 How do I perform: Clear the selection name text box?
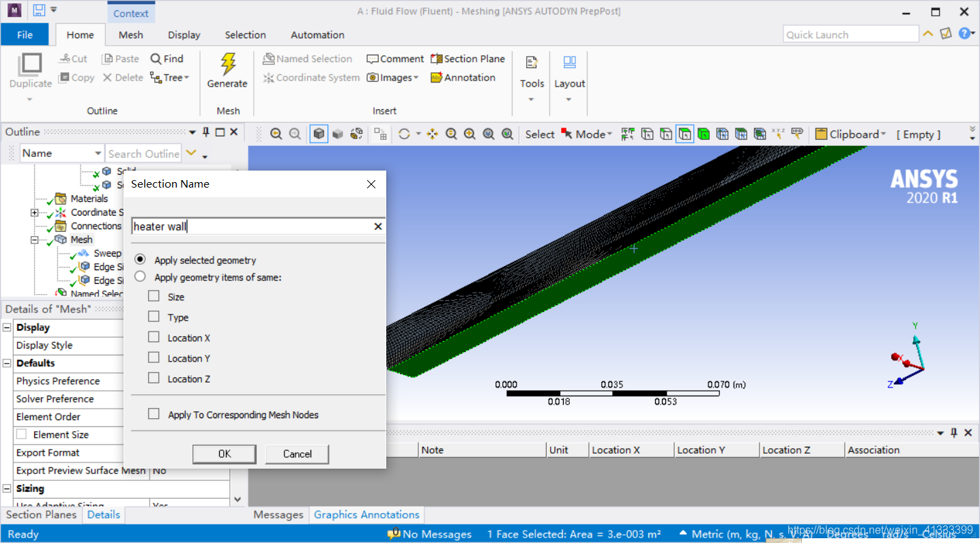coord(378,226)
